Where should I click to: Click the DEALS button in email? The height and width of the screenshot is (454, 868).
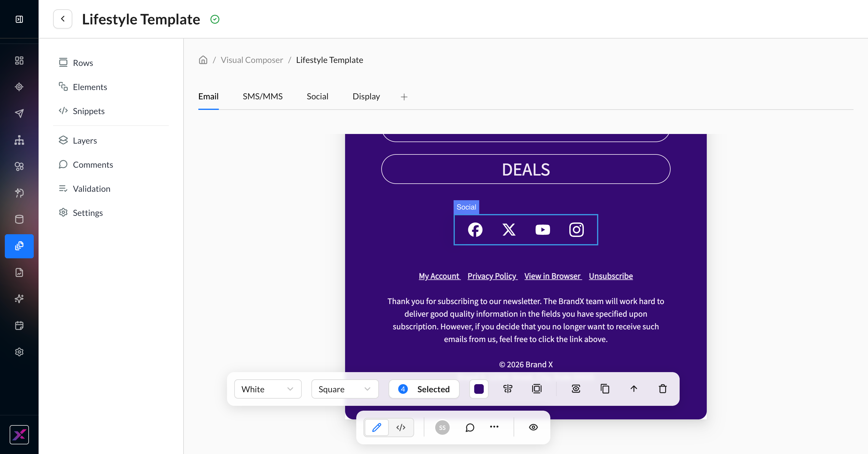tap(526, 169)
